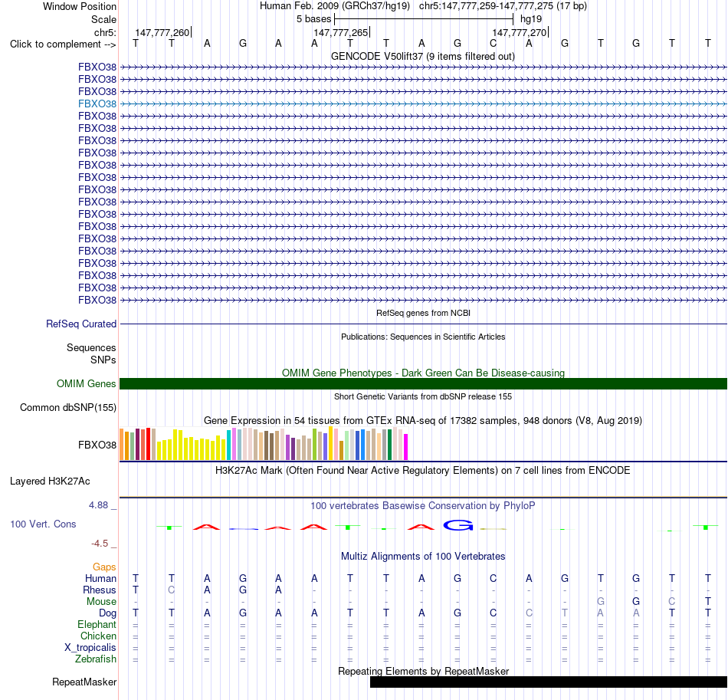Click the Dog alignment row label
This screenshot has height=700, width=728.
[x=107, y=613]
